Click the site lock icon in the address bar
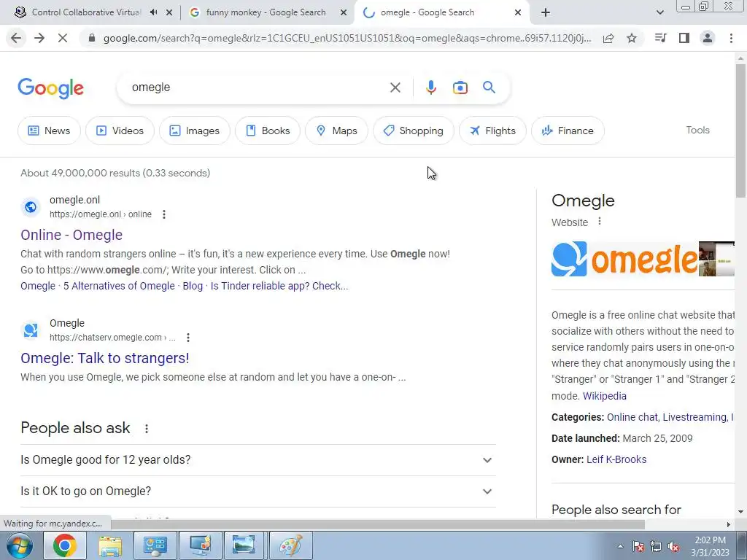Image resolution: width=747 pixels, height=560 pixels. (x=92, y=38)
